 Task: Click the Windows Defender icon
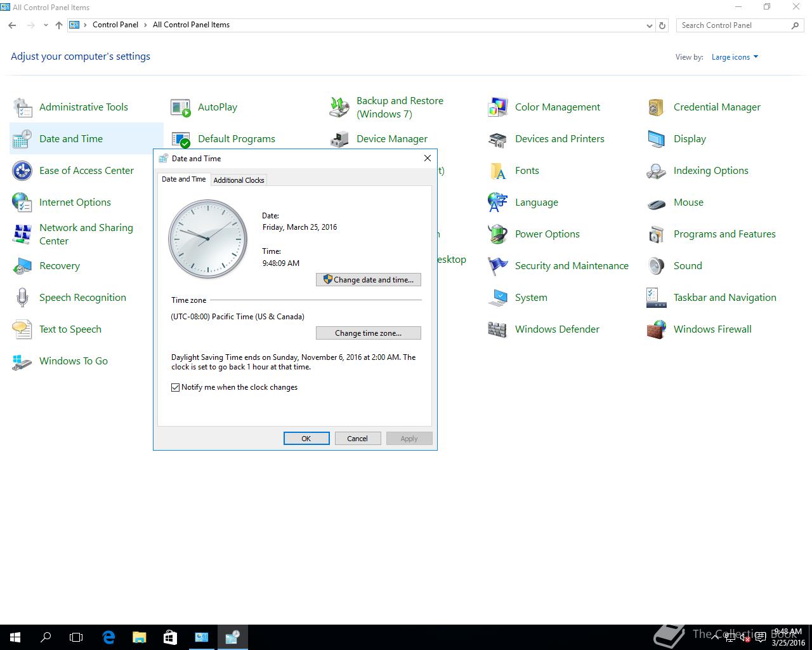pos(498,329)
